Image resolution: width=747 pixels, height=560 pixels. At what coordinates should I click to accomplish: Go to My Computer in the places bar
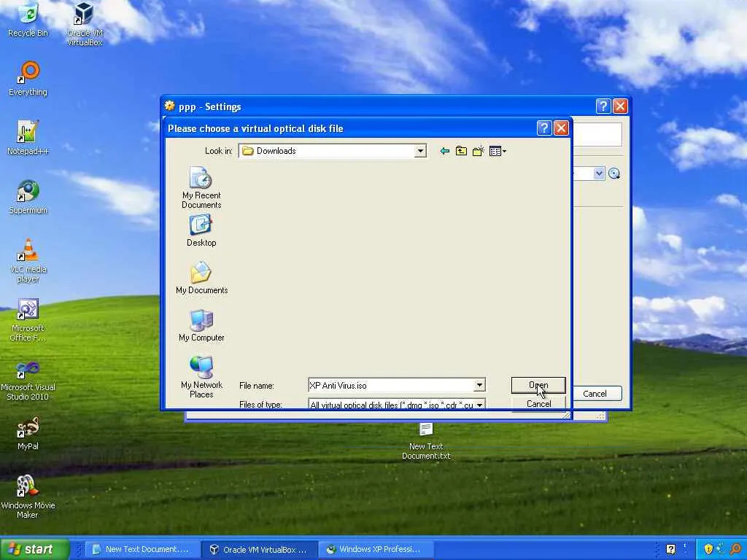tap(201, 325)
